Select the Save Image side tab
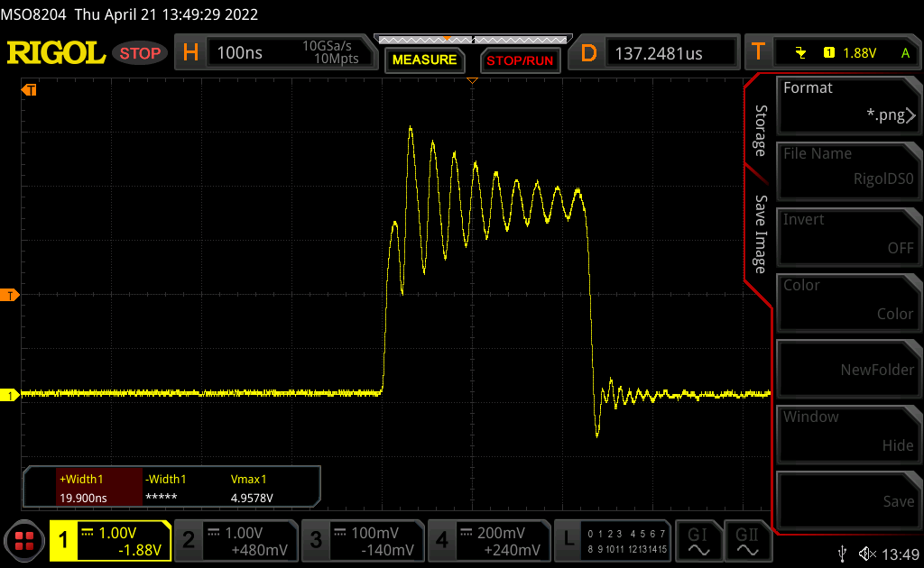Image resolution: width=924 pixels, height=568 pixels. [x=761, y=234]
